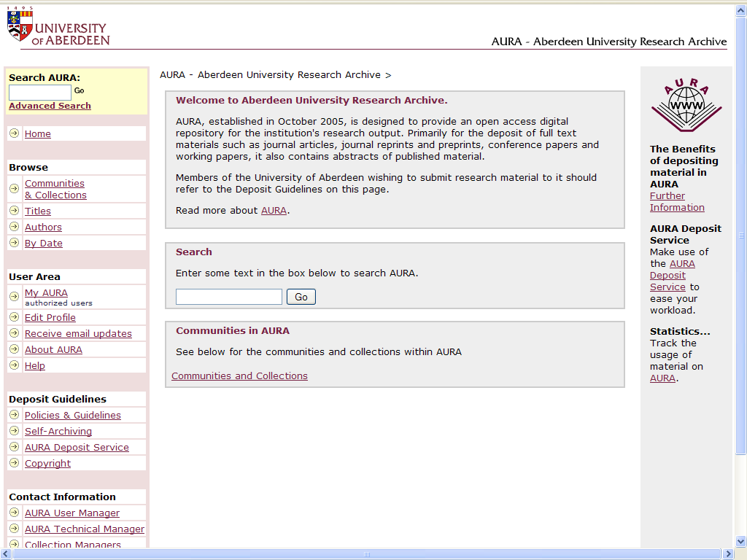Click the arrow icon beside Copyright
The height and width of the screenshot is (560, 747).
pos(15,463)
